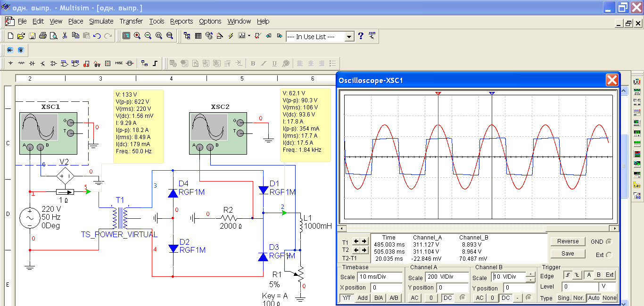Click the Zoom In magnifier toolbar icon
The width and height of the screenshot is (644, 306).
137,36
